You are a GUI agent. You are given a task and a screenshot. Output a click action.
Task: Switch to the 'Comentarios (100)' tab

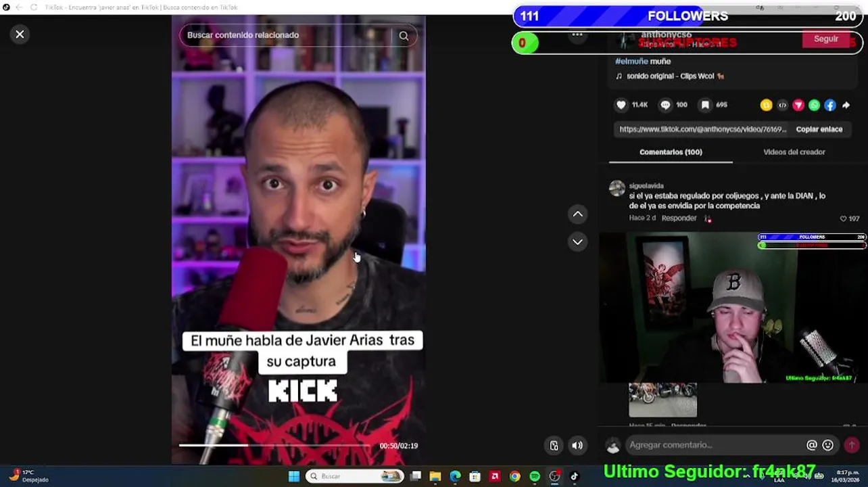click(x=671, y=152)
